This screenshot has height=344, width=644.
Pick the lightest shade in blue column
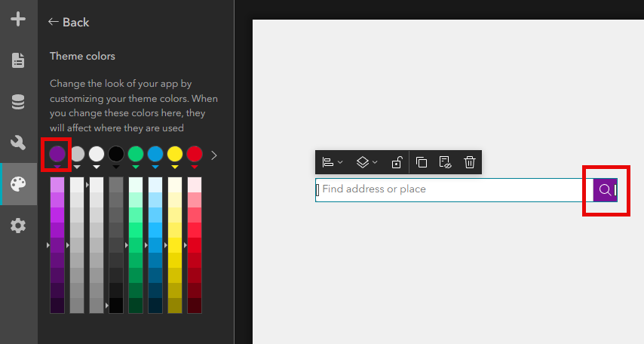point(155,185)
